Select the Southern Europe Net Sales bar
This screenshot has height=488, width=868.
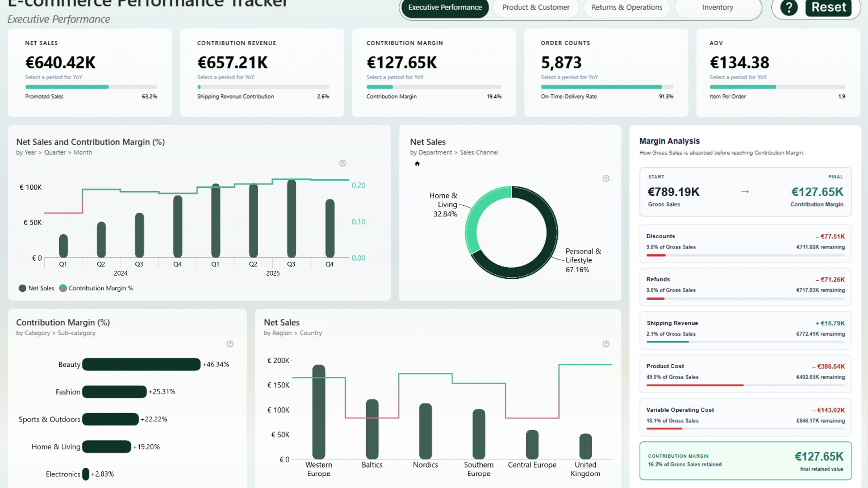479,434
